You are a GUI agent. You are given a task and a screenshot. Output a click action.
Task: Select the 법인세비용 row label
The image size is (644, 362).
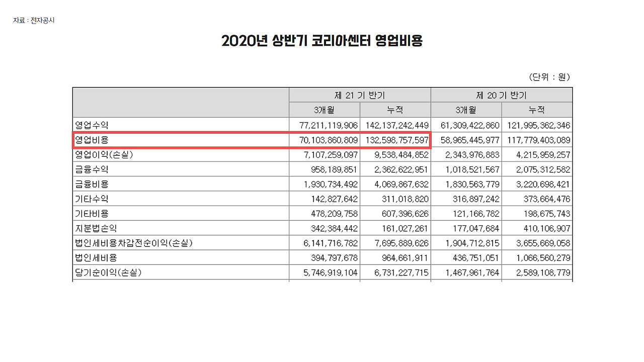[x=96, y=258]
